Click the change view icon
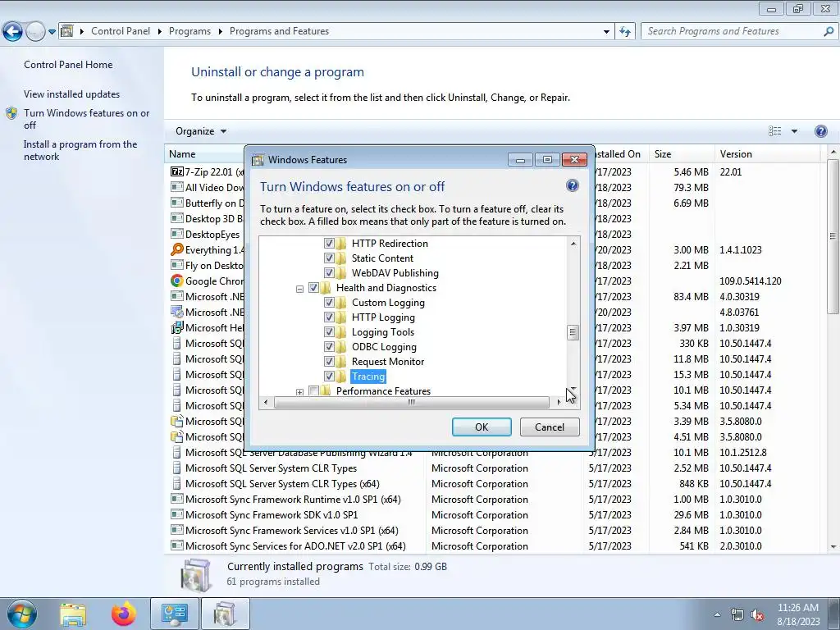This screenshot has height=630, width=840. coord(774,131)
